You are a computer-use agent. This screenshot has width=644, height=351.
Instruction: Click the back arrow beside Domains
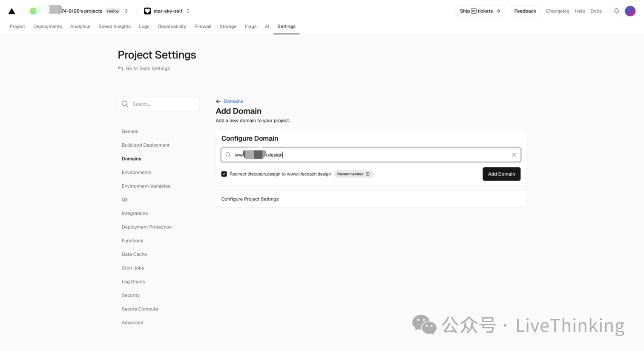coord(218,102)
